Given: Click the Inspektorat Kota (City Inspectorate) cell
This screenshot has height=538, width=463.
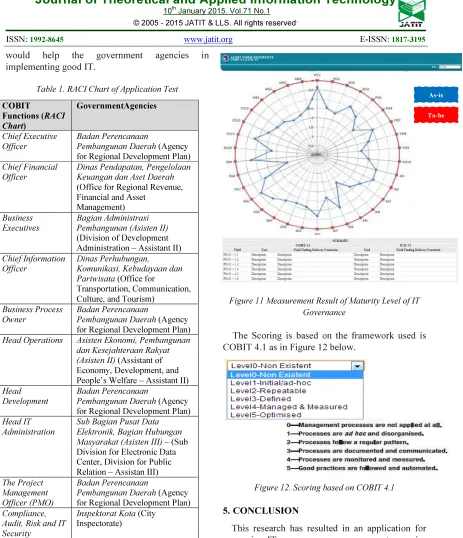Looking at the screenshot, I should tap(135, 523).
